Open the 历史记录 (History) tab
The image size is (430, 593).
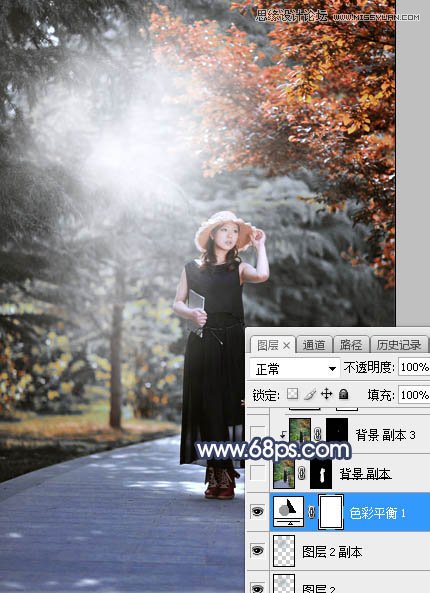[x=399, y=345]
